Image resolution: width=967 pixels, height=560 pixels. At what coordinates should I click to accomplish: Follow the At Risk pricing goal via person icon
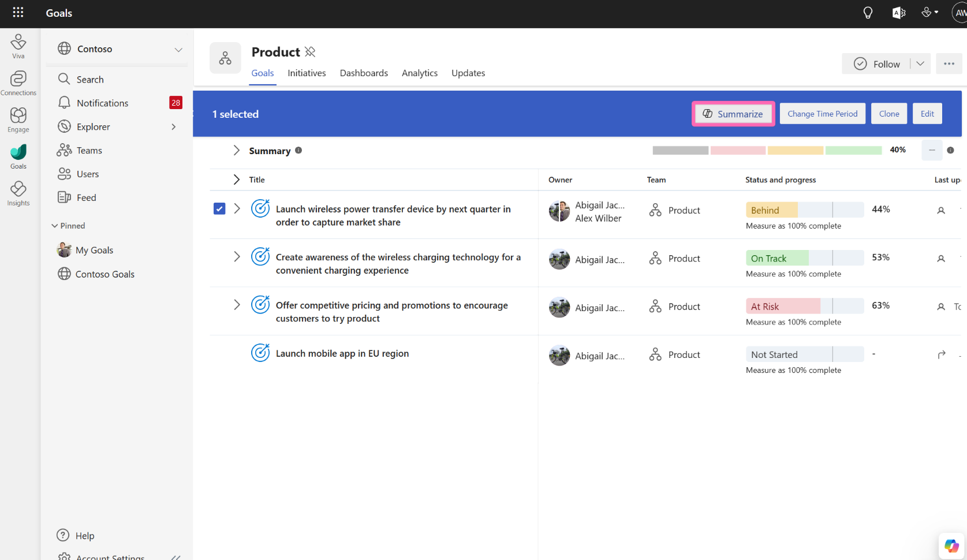(941, 307)
